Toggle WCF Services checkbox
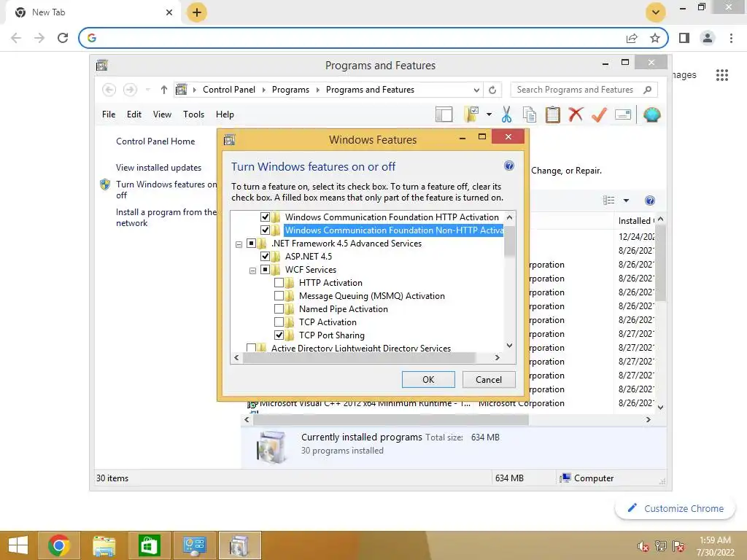747x560 pixels. pos(266,270)
